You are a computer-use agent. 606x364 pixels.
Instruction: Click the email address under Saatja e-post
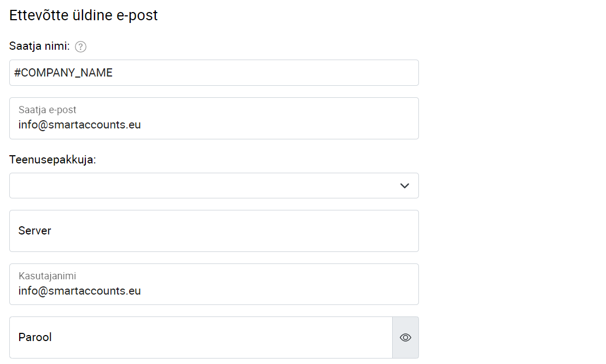80,125
